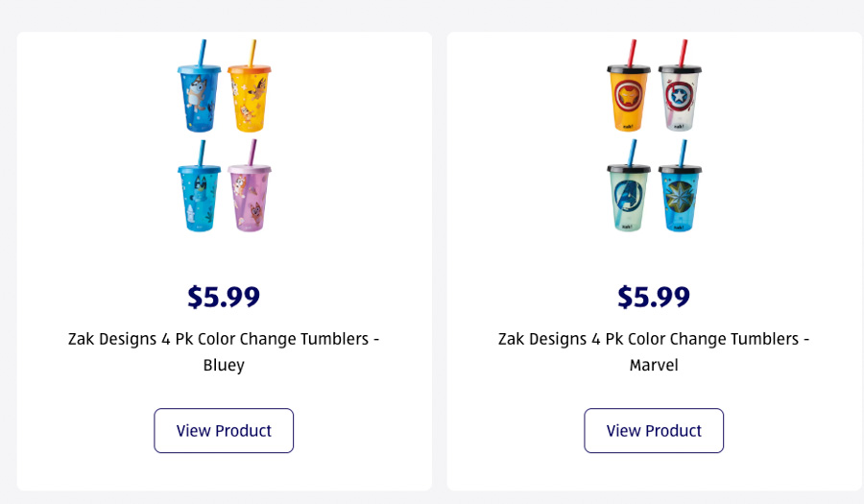Click the word "Bluey" in the product title
The height and width of the screenshot is (504, 864).
point(224,365)
